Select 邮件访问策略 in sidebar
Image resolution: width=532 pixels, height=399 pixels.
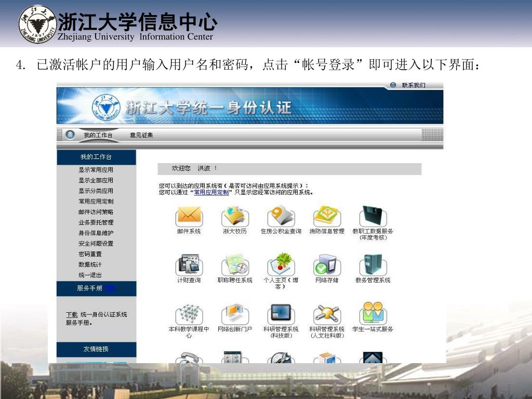coord(96,212)
